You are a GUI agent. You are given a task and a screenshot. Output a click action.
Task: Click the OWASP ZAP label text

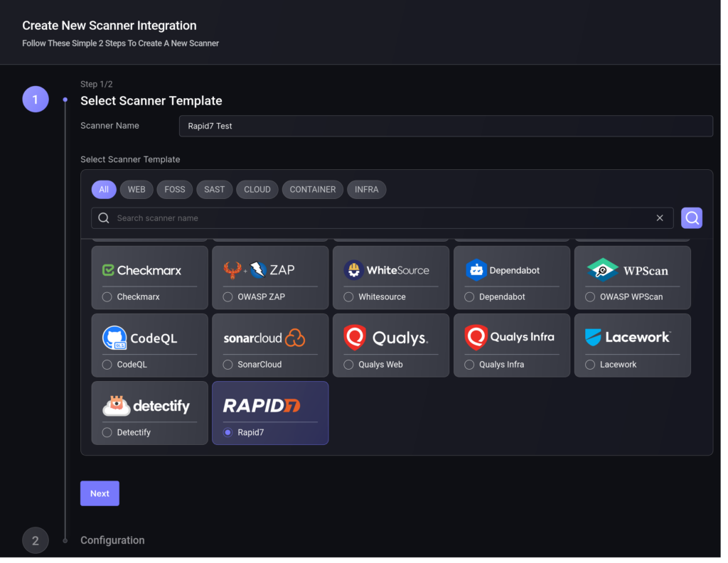[x=262, y=297]
